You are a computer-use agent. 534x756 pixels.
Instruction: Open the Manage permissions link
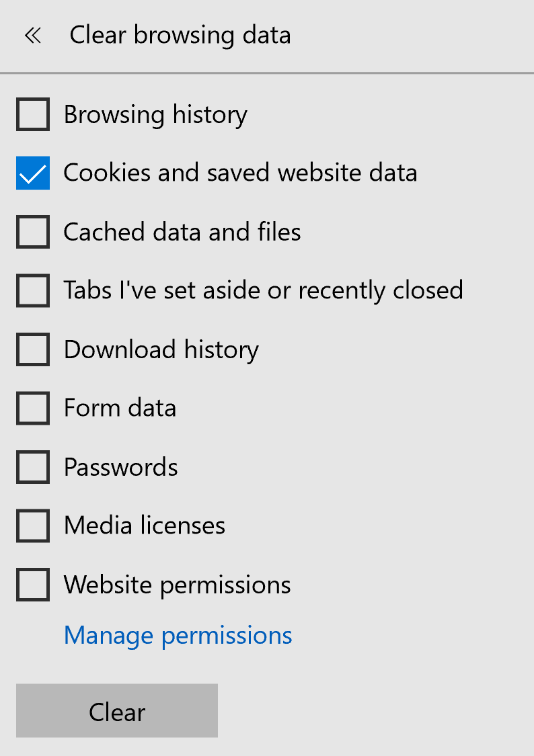click(x=178, y=635)
